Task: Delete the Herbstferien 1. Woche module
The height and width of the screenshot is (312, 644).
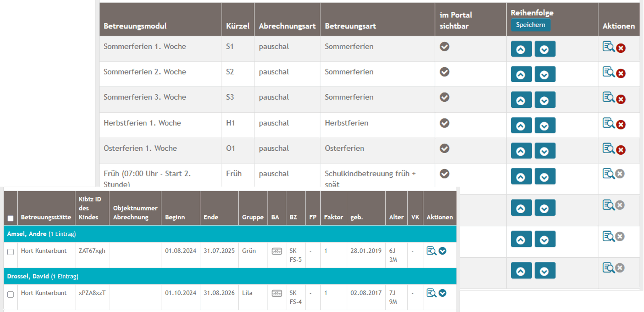Action: [x=621, y=125]
